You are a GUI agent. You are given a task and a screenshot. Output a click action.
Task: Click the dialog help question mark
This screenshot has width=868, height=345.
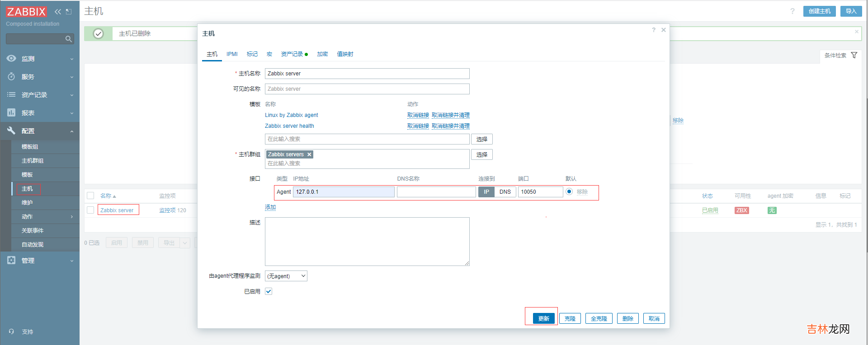[x=654, y=30]
